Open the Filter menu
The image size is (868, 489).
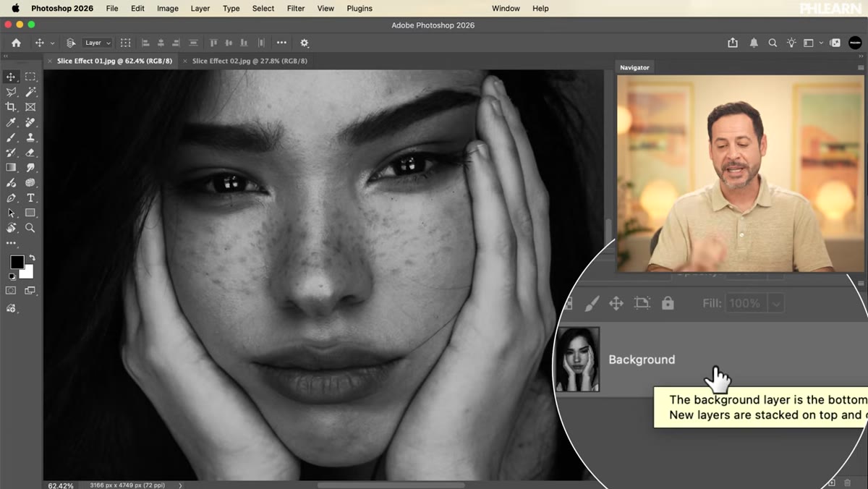pos(296,8)
